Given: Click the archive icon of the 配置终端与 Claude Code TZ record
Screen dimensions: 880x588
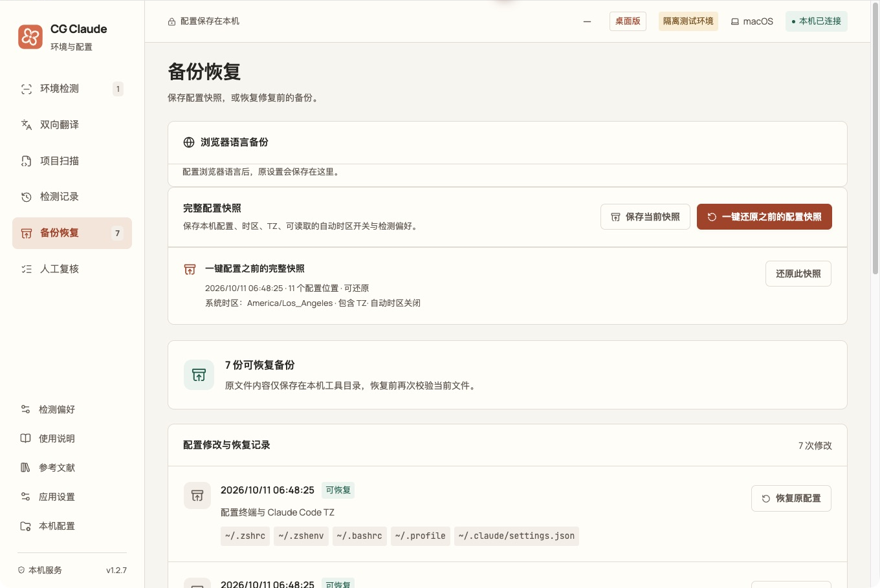Looking at the screenshot, I should pos(197,495).
